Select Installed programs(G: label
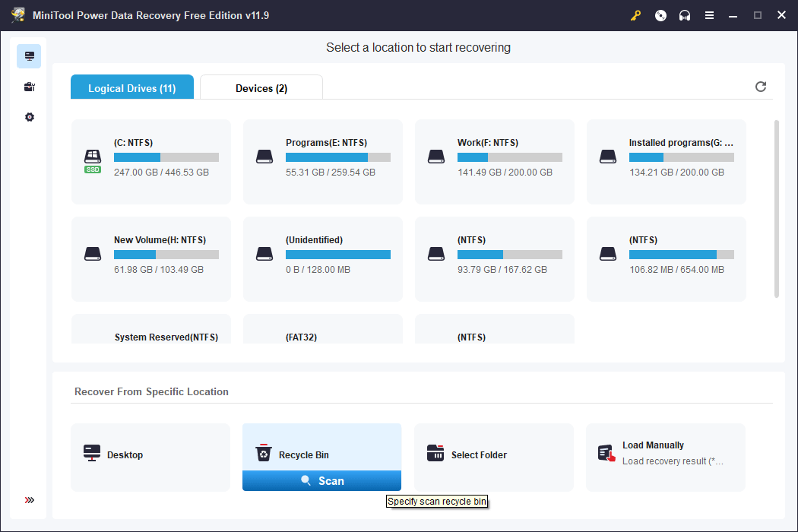Screen dimensions: 798x532 coord(680,143)
